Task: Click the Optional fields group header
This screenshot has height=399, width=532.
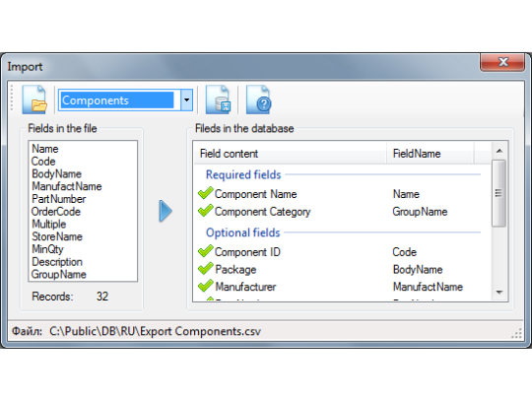Action: pyautogui.click(x=243, y=233)
